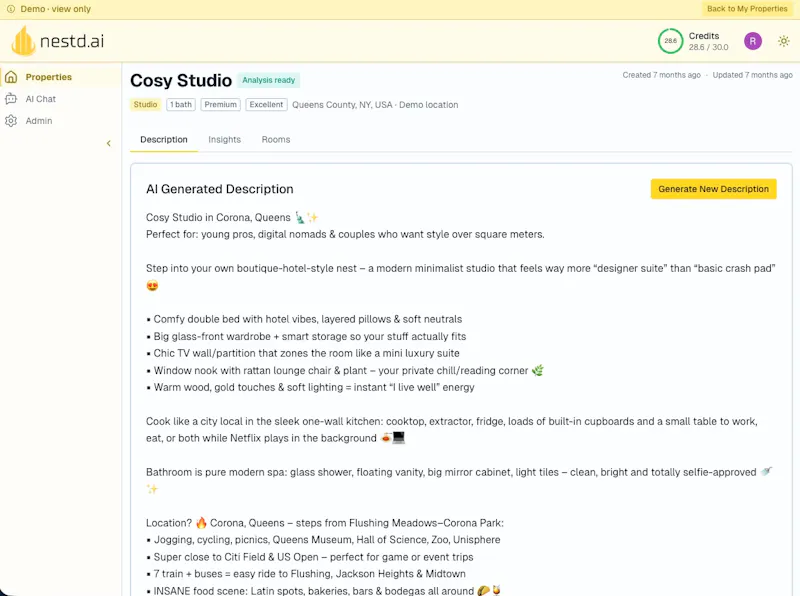Click the demo info icon in banner
Screen dimensions: 800x596
pos(11,9)
